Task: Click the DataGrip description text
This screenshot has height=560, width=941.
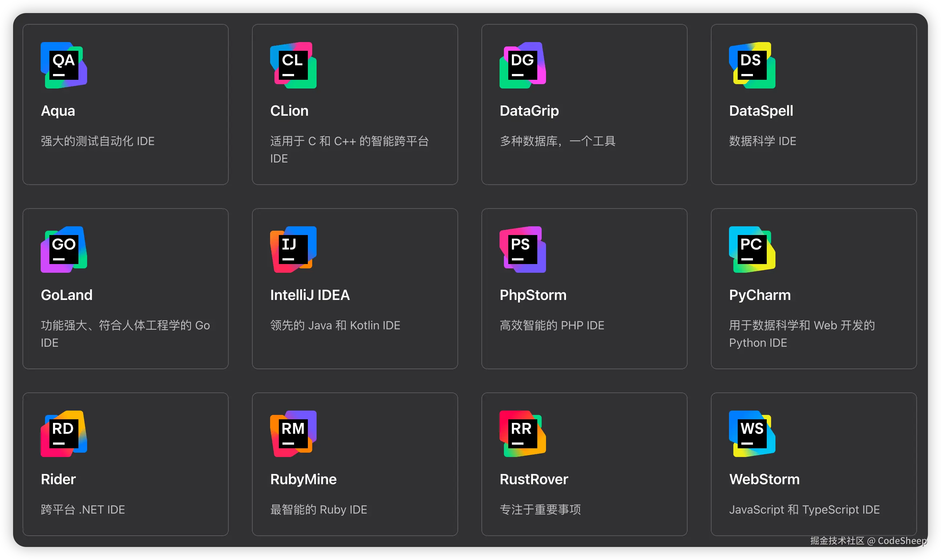Action: point(557,141)
